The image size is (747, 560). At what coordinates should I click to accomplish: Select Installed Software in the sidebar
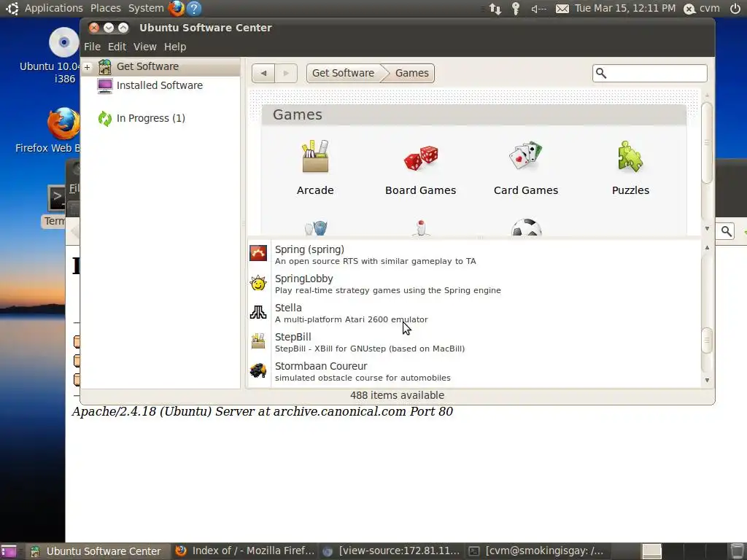tap(160, 86)
